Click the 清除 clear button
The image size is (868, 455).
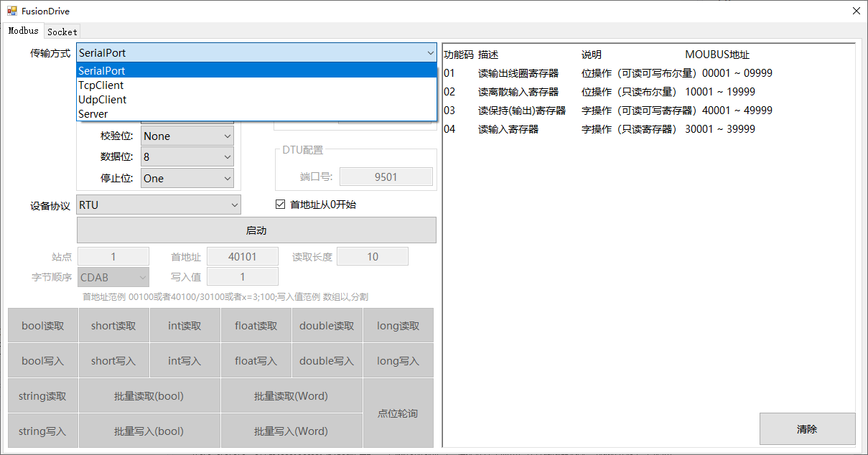[x=807, y=429]
